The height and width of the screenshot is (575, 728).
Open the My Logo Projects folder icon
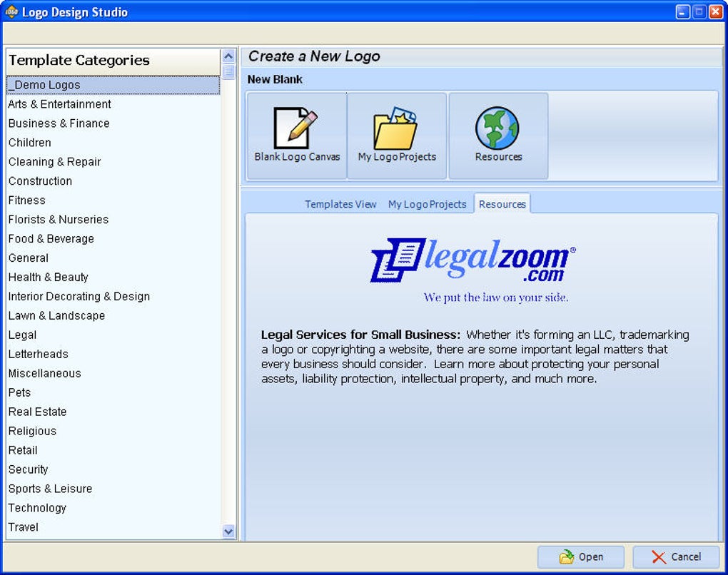[397, 136]
